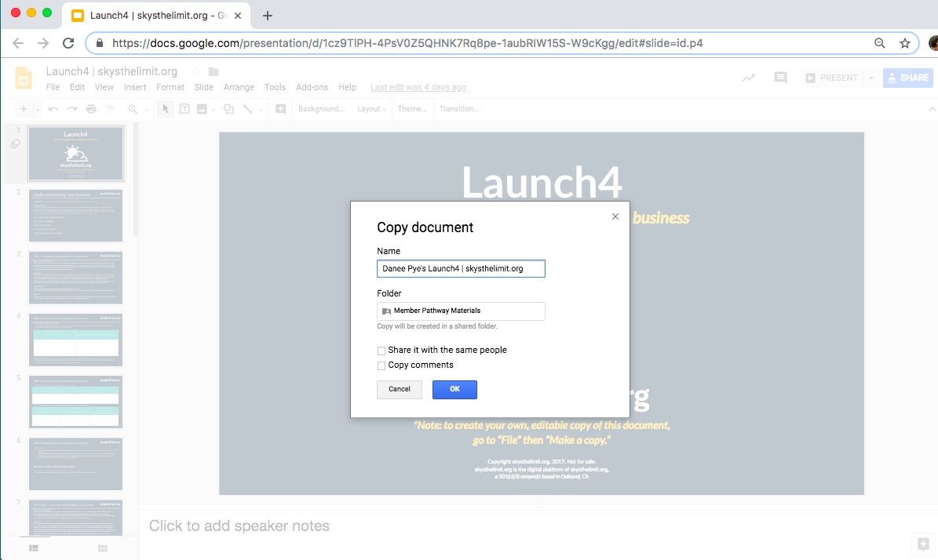Open comment history speech bubble icon
Image resolution: width=938 pixels, height=560 pixels.
(x=780, y=78)
